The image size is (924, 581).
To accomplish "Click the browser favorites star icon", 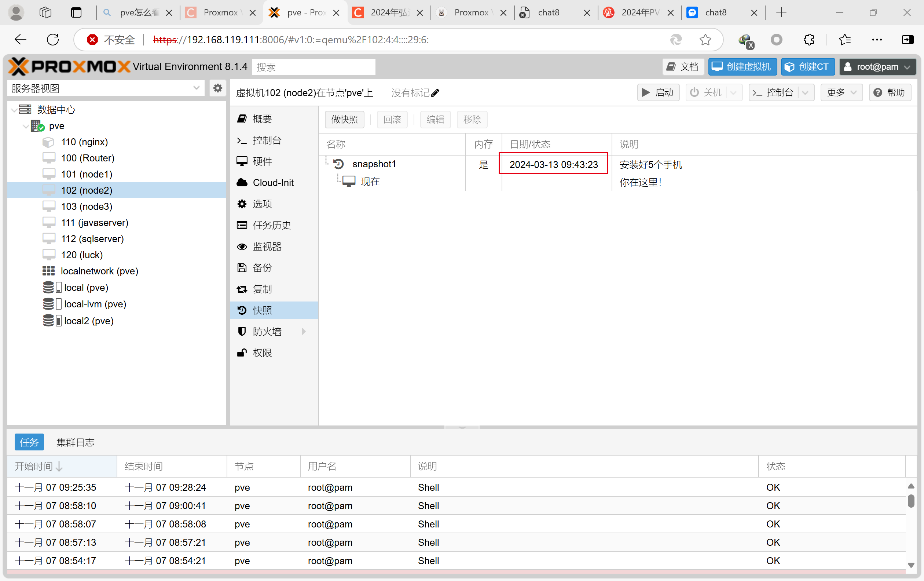I will pos(705,40).
